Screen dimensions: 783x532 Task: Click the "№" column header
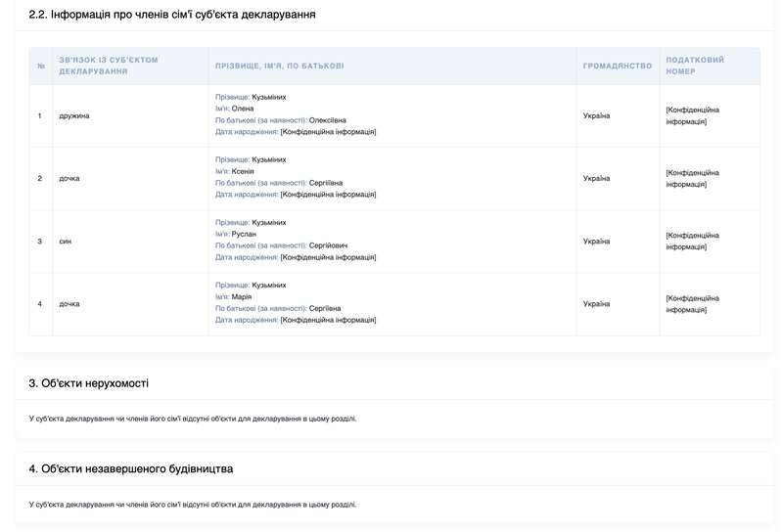[x=41, y=66]
